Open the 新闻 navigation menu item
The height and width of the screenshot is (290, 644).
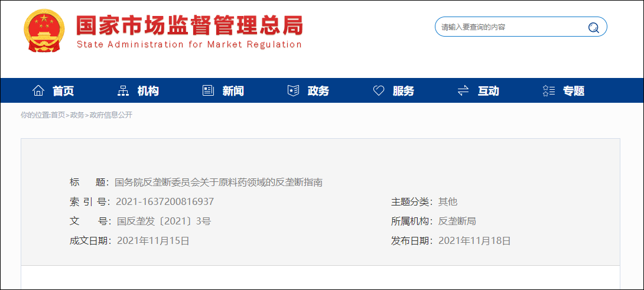point(233,91)
